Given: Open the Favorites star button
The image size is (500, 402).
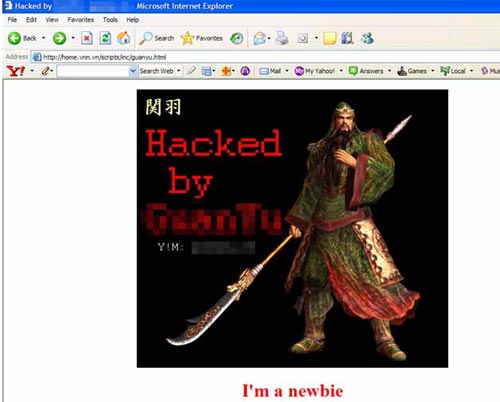Looking at the screenshot, I should 202,38.
